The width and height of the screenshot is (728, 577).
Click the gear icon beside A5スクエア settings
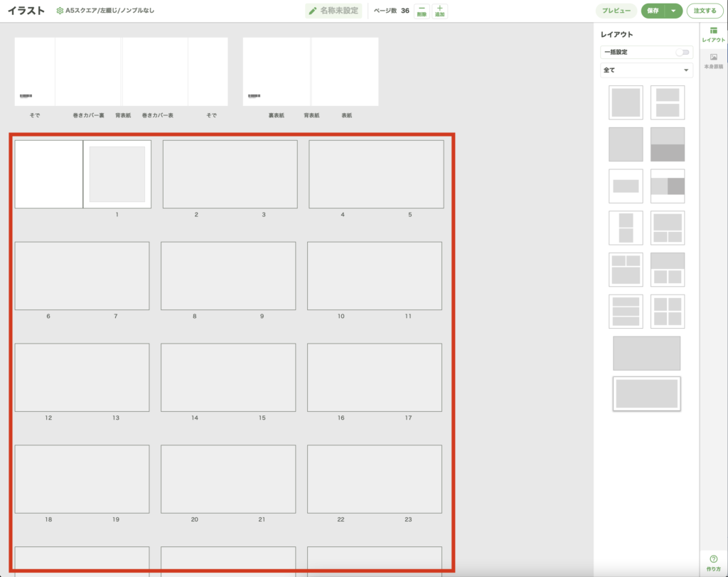click(x=60, y=11)
